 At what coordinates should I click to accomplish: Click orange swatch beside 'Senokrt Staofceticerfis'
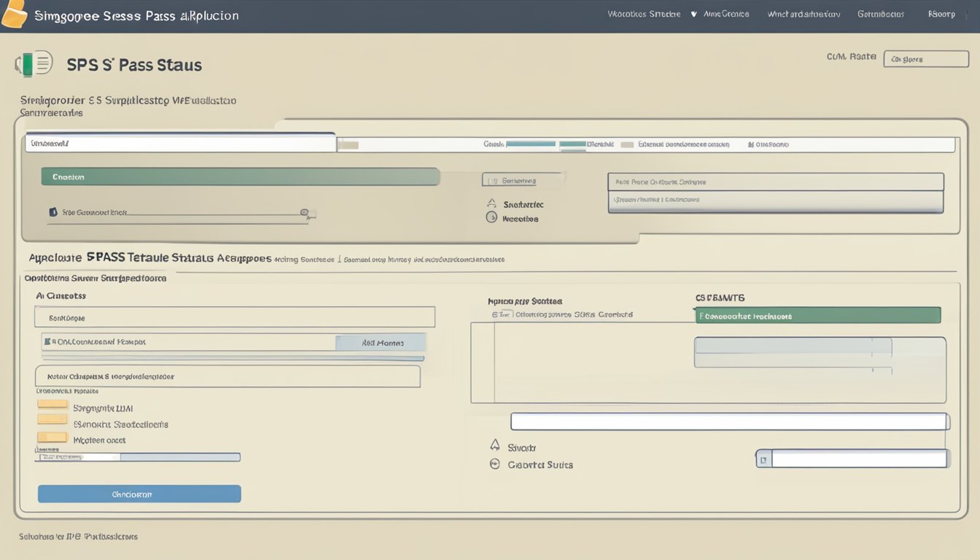(x=52, y=419)
